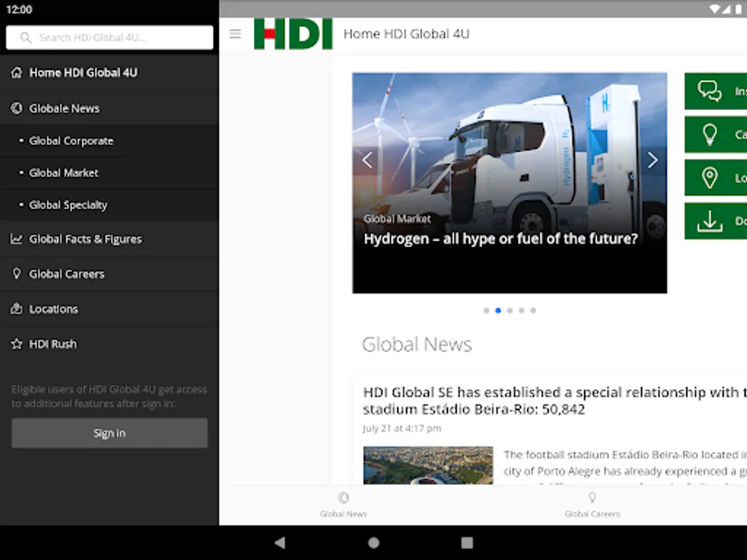Select the third carousel dot
This screenshot has width=747, height=560.
[x=510, y=310]
